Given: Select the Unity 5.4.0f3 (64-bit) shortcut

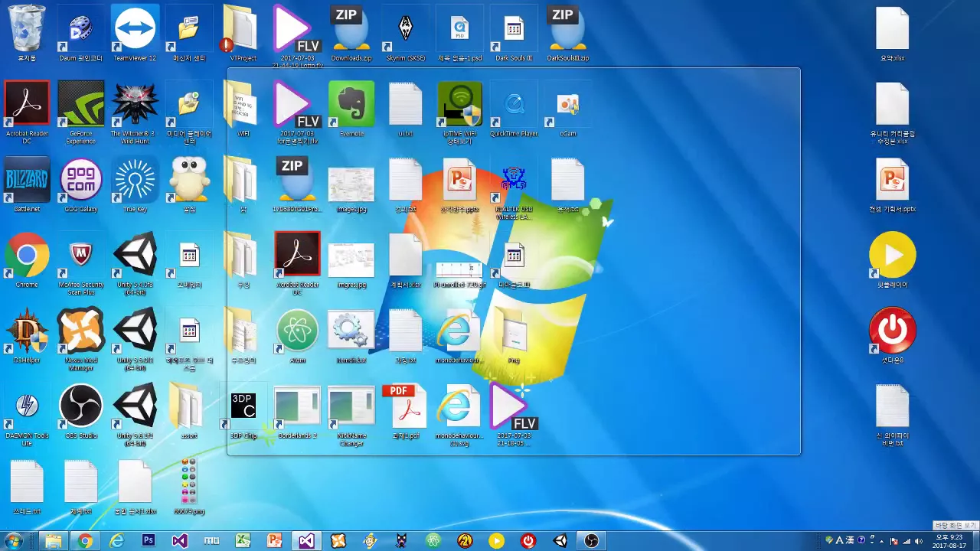Looking at the screenshot, I should (x=135, y=263).
